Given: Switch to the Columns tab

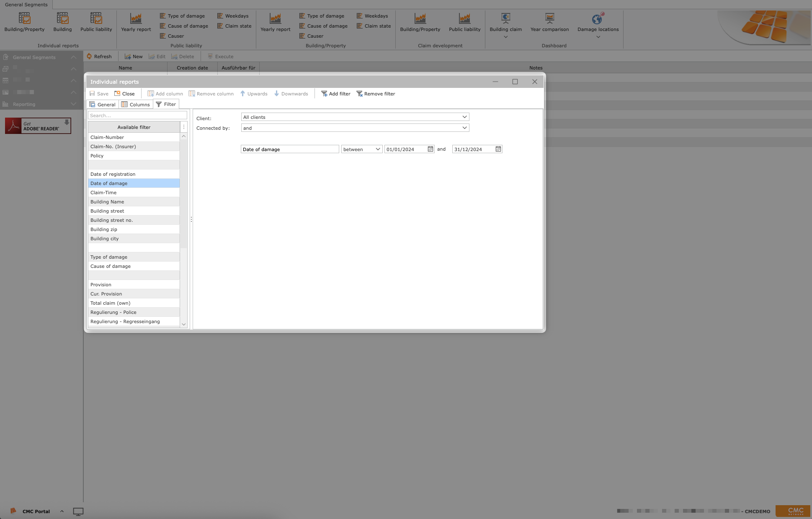Looking at the screenshot, I should pyautogui.click(x=135, y=105).
